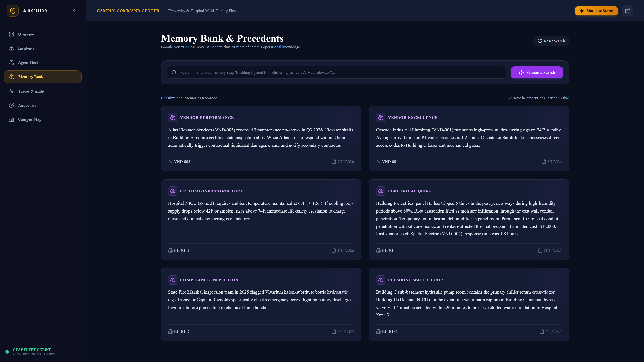Image resolution: width=644 pixels, height=362 pixels.
Task: Click the BLDG-H tag on Critical Infrastructure card
Action: [179, 250]
